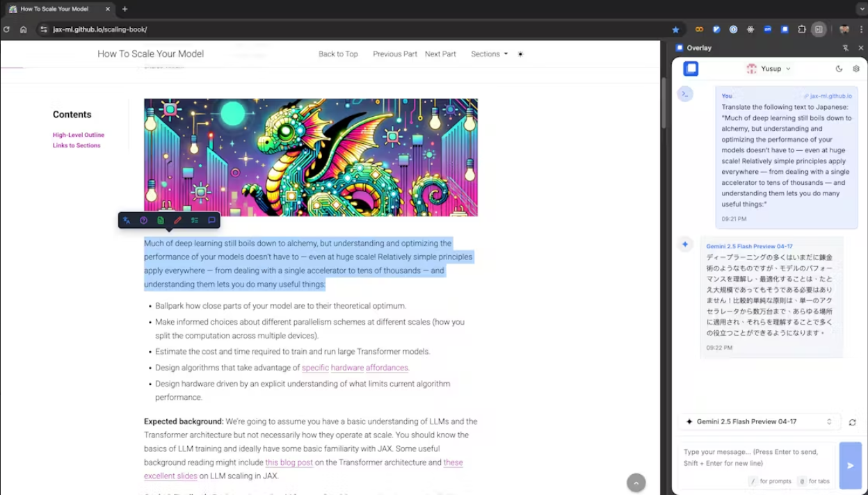Open the 'specific' hyperlink
This screenshot has height=495, width=868.
(315, 368)
